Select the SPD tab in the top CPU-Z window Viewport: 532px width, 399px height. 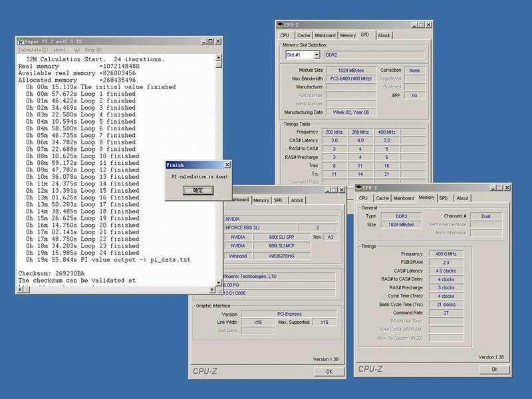365,35
